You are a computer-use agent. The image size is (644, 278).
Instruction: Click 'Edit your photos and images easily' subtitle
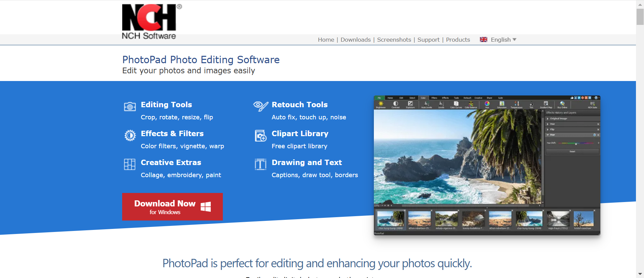[189, 71]
